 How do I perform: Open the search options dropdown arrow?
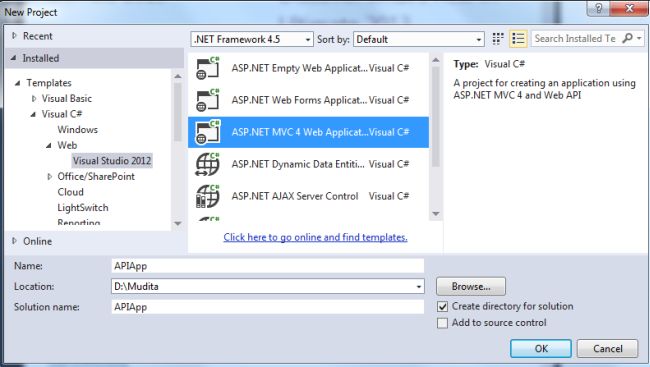click(x=639, y=39)
